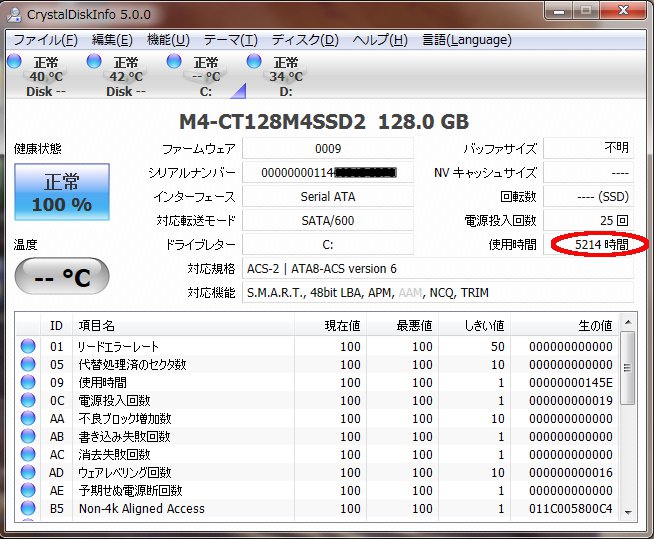Viewport: 654px width, 540px height.
Task: Click the status icon of attribute AD
Action: point(28,472)
